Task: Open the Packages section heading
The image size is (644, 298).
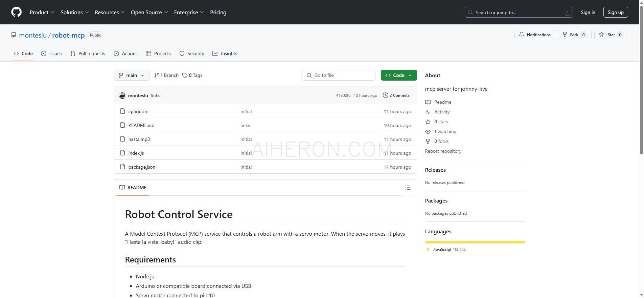Action: tap(436, 201)
